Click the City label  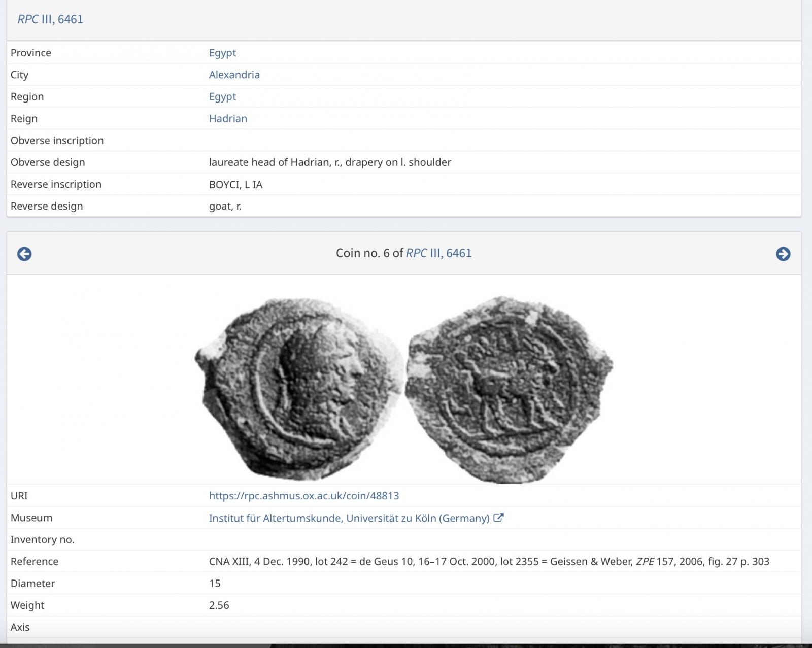point(19,75)
